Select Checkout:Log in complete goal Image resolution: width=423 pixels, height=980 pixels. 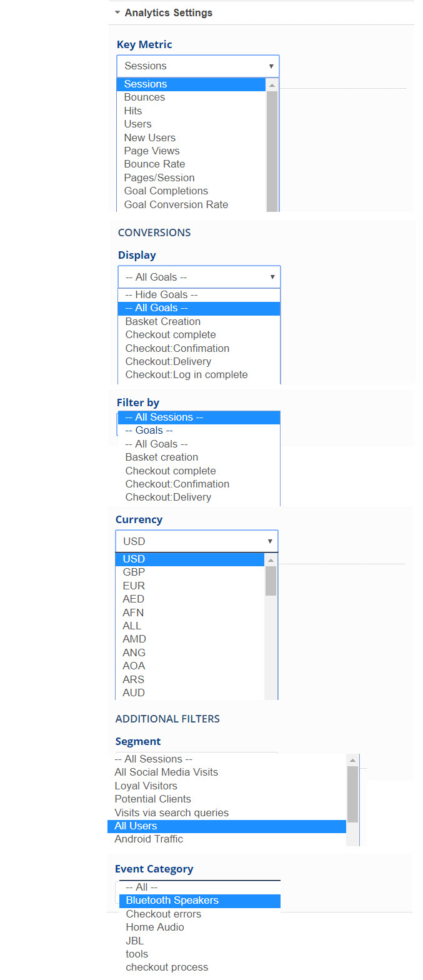[186, 375]
